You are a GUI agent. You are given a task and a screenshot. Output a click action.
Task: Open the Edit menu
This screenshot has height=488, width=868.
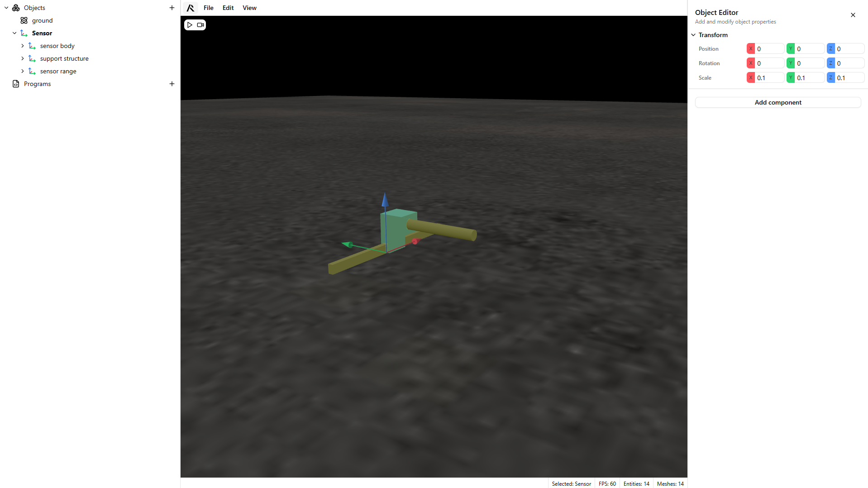pos(228,8)
